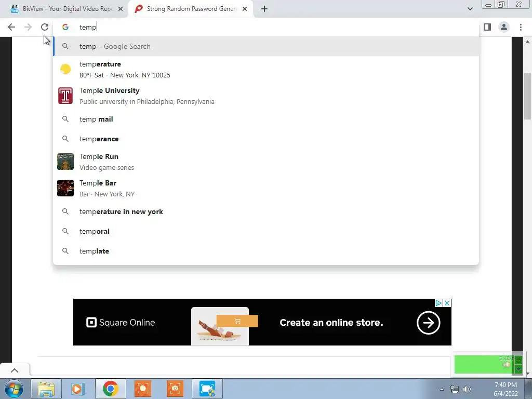Open File Explorer from the taskbar
This screenshot has width=532, height=399.
pyautogui.click(x=46, y=389)
